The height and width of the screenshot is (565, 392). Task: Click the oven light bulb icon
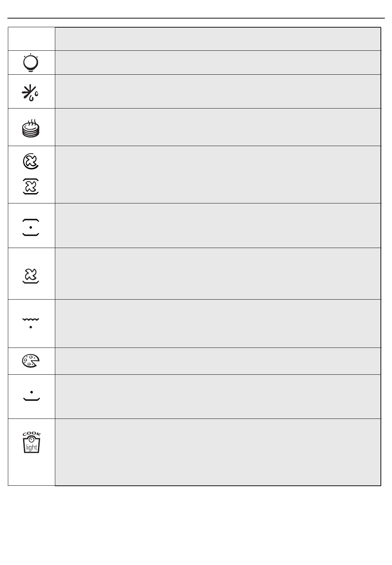tap(31, 63)
